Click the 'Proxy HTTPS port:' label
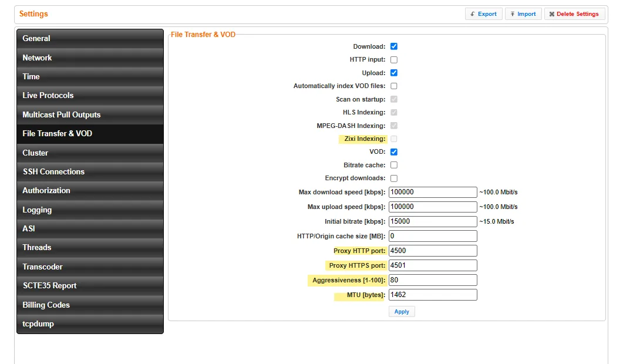623x364 pixels. (357, 265)
